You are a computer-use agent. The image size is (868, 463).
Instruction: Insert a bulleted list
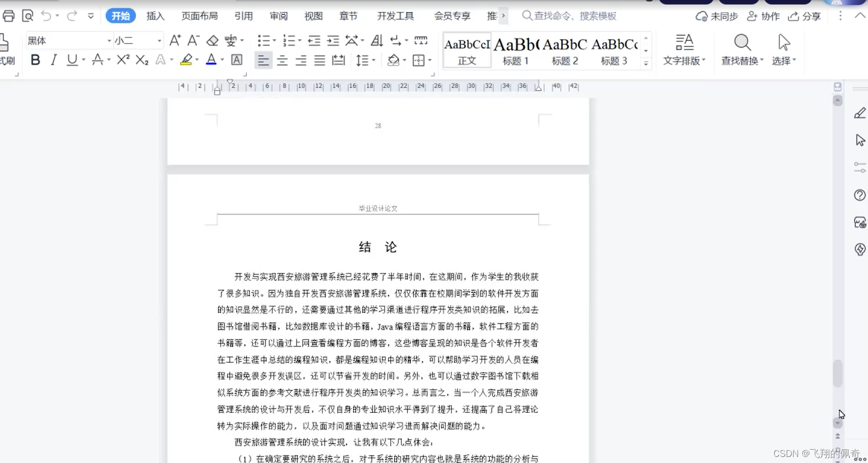point(264,40)
